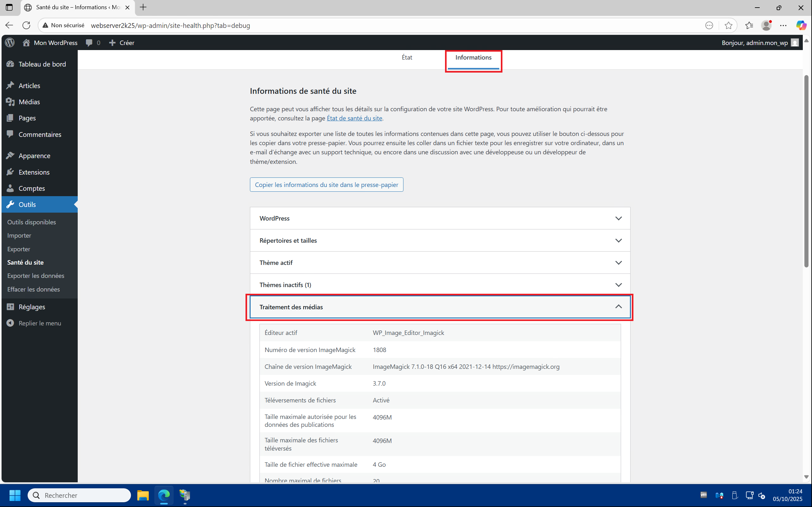
Task: Select Exporter les données submenu item
Action: (x=36, y=276)
